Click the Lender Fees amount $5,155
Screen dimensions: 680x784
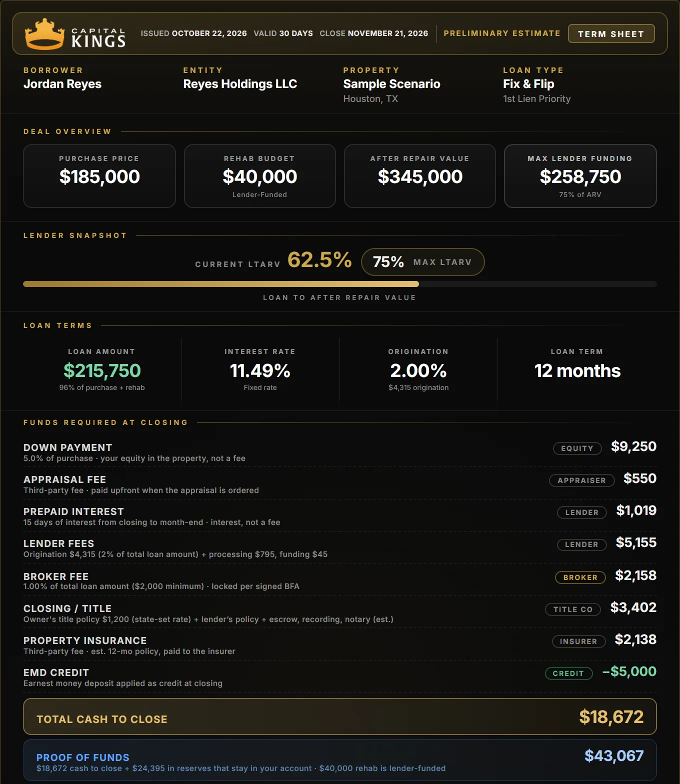pyautogui.click(x=636, y=542)
